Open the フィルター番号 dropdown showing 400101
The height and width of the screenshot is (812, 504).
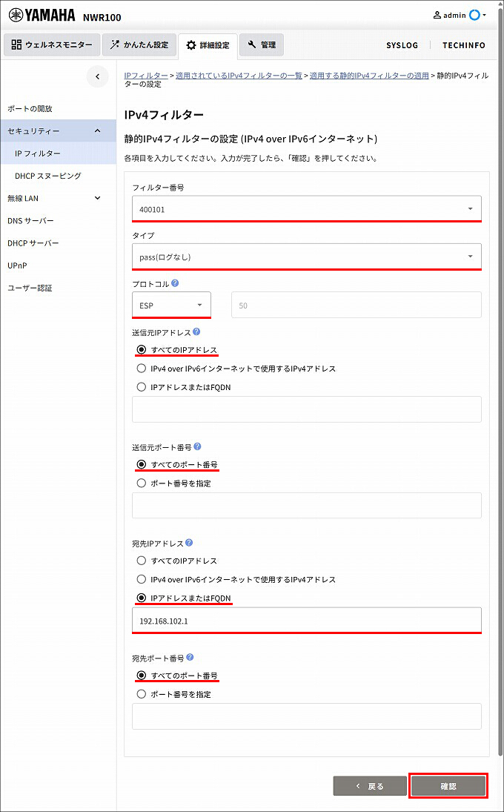pos(306,208)
